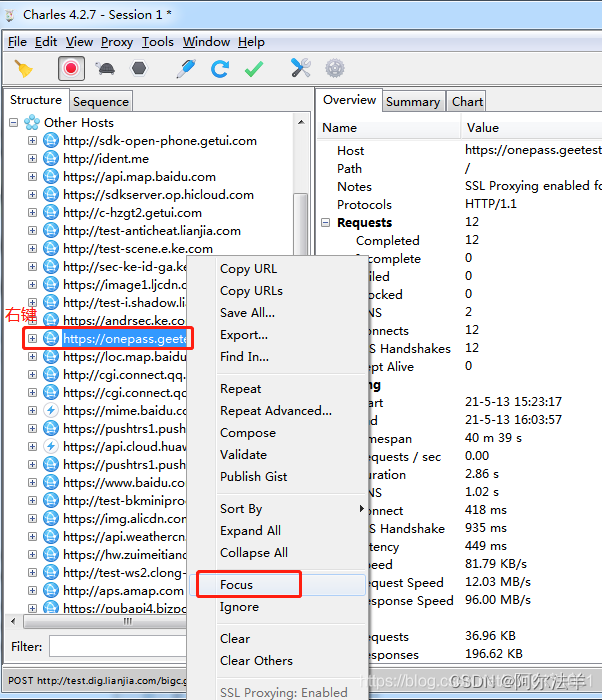Image resolution: width=602 pixels, height=700 pixels.
Task: Collapse the Requests section in Overview
Action: [326, 222]
